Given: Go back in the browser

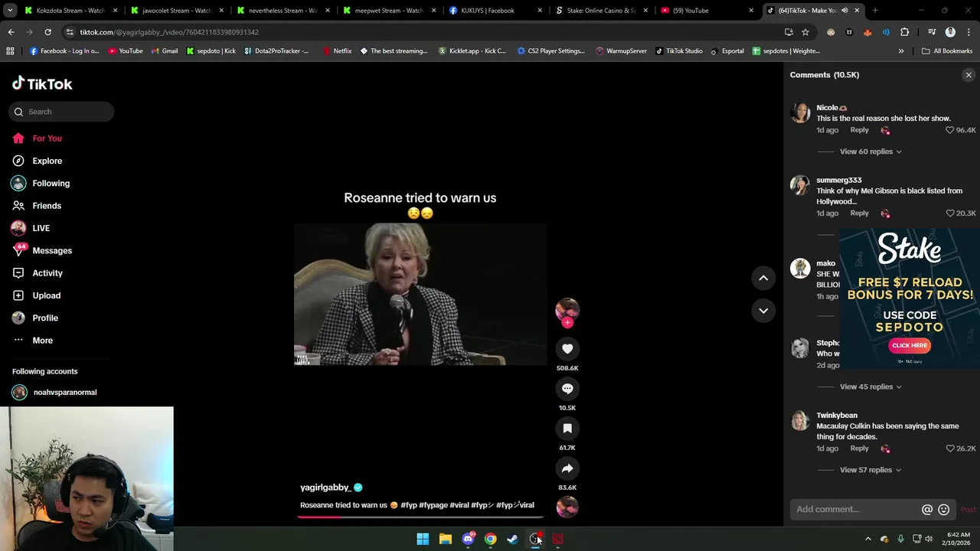Looking at the screenshot, I should point(11,32).
